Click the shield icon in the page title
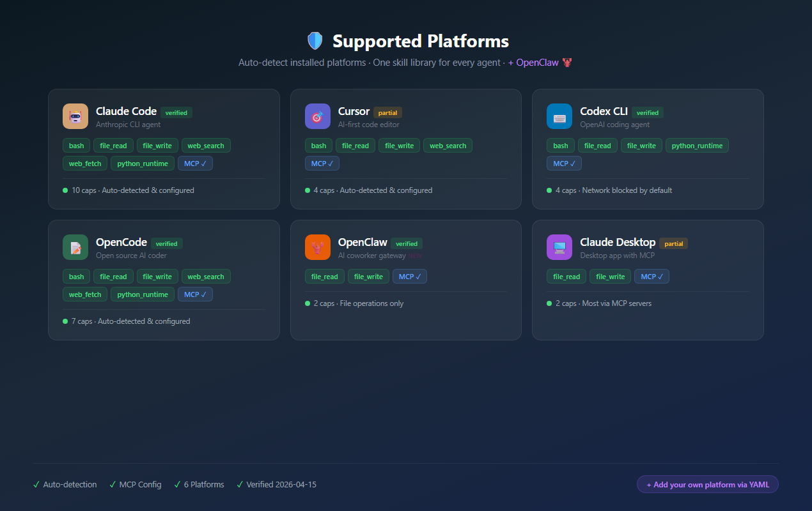812x511 pixels. [315, 40]
